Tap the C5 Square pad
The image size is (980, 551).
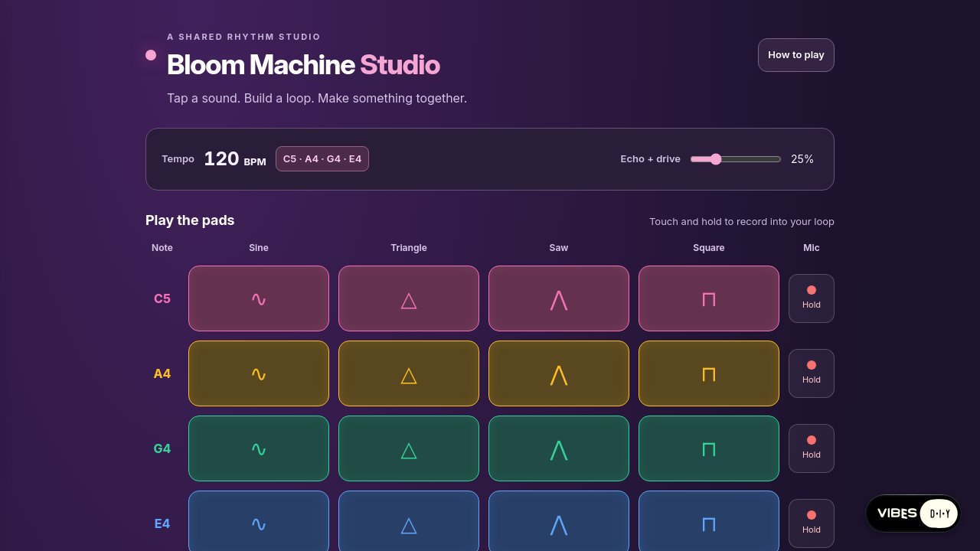tap(709, 298)
